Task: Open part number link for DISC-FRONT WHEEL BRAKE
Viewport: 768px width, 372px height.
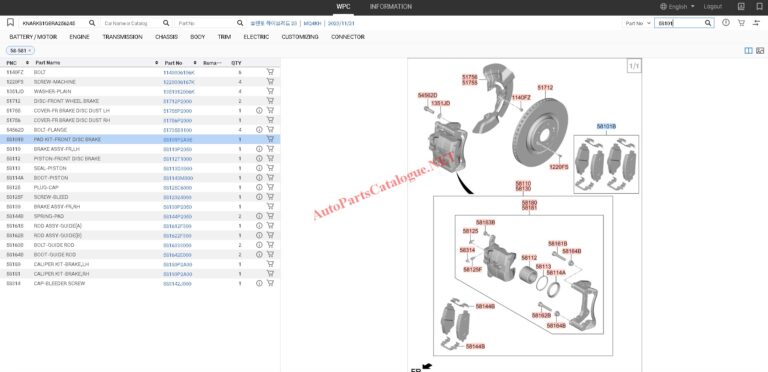Action: point(177,101)
